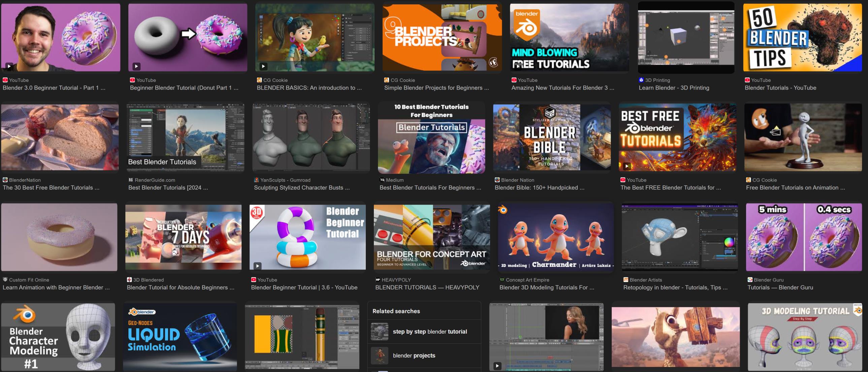Click the RenderGuide.com favicon
The image size is (868, 372).
coord(131,180)
